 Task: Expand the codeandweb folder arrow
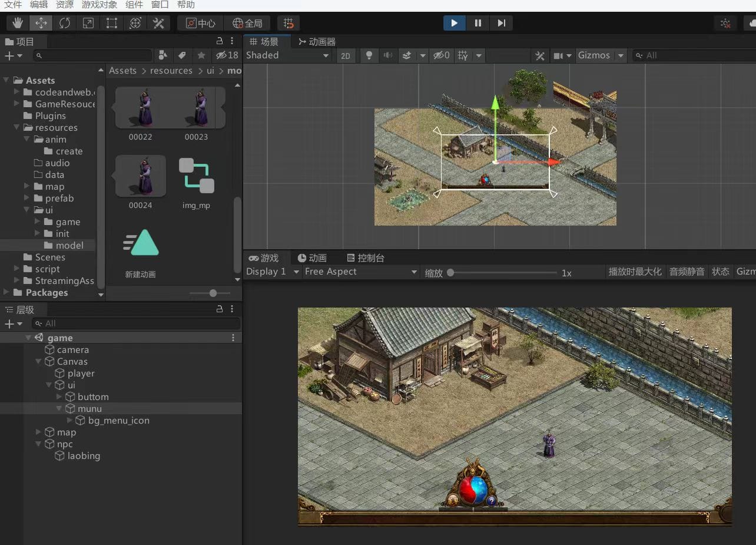click(16, 92)
